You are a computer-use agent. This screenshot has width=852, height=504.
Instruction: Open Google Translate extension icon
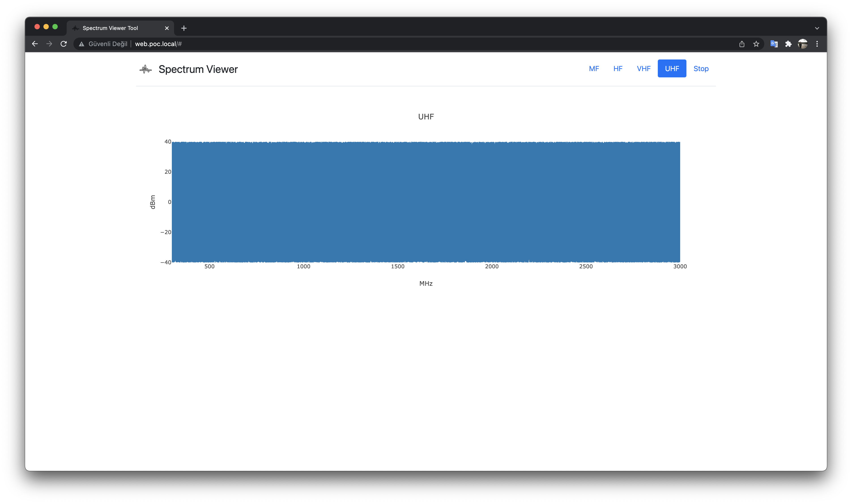(x=774, y=44)
